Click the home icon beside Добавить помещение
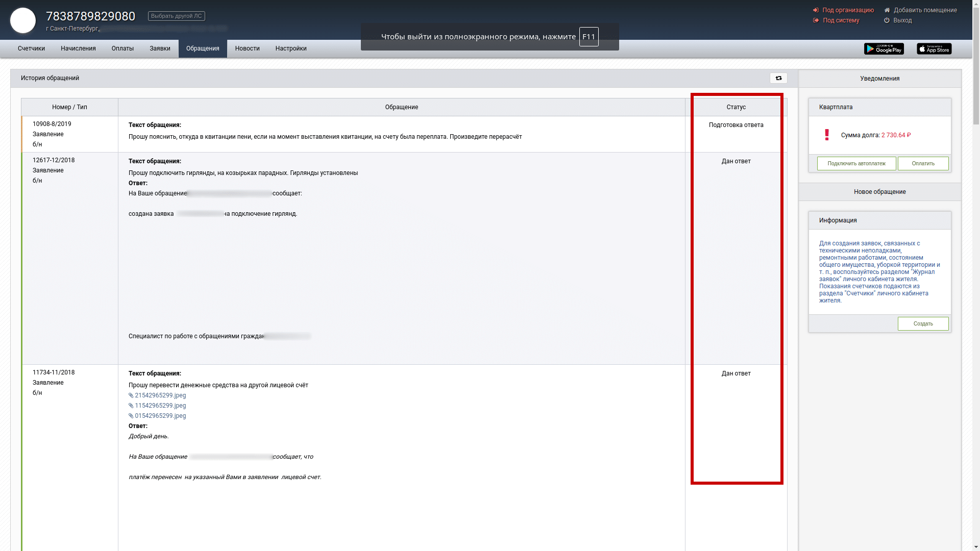The image size is (980, 551). coord(887,10)
